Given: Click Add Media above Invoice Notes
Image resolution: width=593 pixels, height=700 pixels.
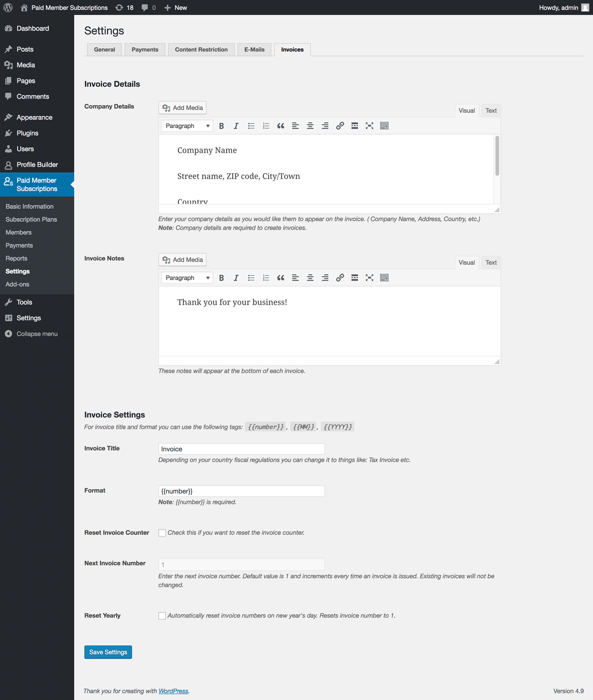Looking at the screenshot, I should click(x=182, y=260).
